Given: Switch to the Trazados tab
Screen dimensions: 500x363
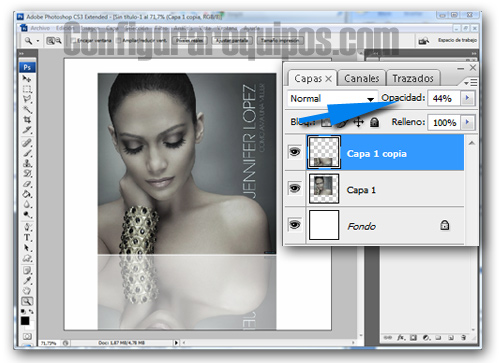Looking at the screenshot, I should 413,78.
